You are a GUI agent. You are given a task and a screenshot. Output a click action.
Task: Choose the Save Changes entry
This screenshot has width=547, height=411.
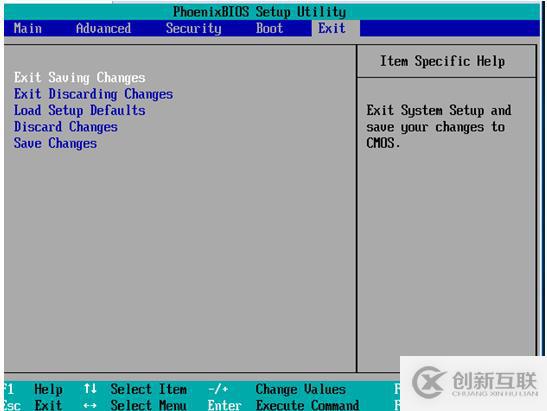(x=55, y=143)
